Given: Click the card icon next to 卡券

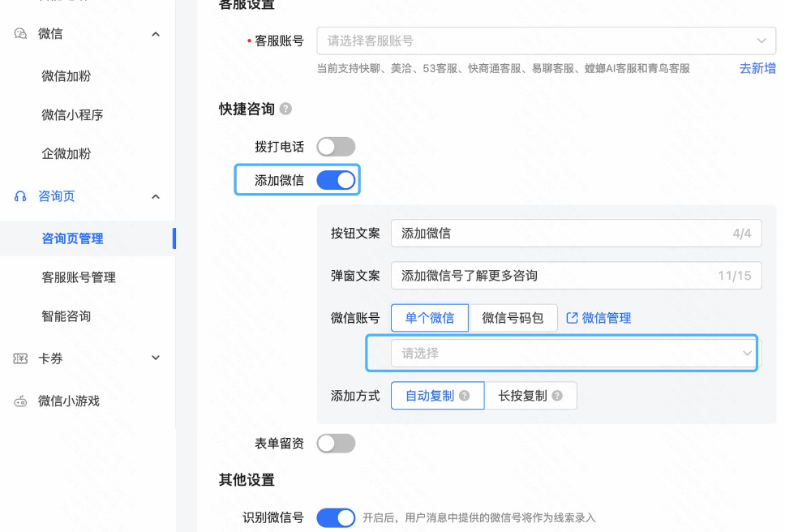Looking at the screenshot, I should [19, 358].
